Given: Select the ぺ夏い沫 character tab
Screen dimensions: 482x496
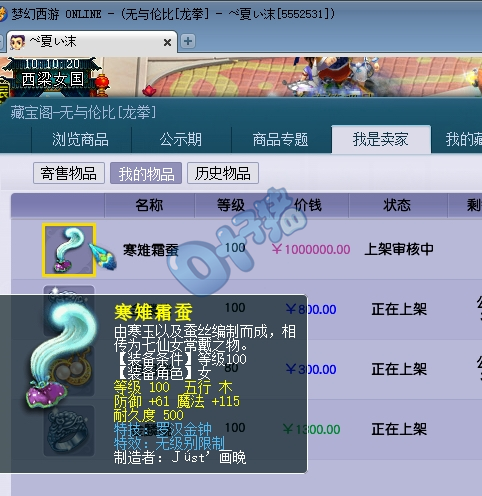Looking at the screenshot, I should (x=92, y=42).
